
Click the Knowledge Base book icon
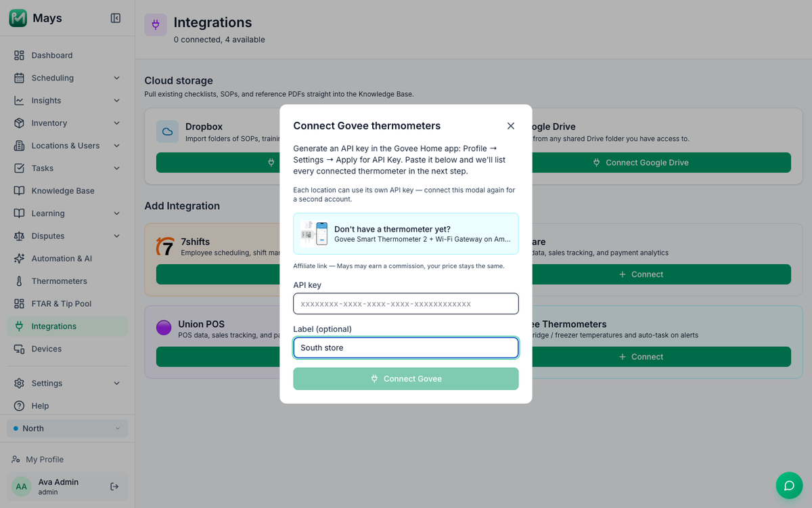pos(19,191)
